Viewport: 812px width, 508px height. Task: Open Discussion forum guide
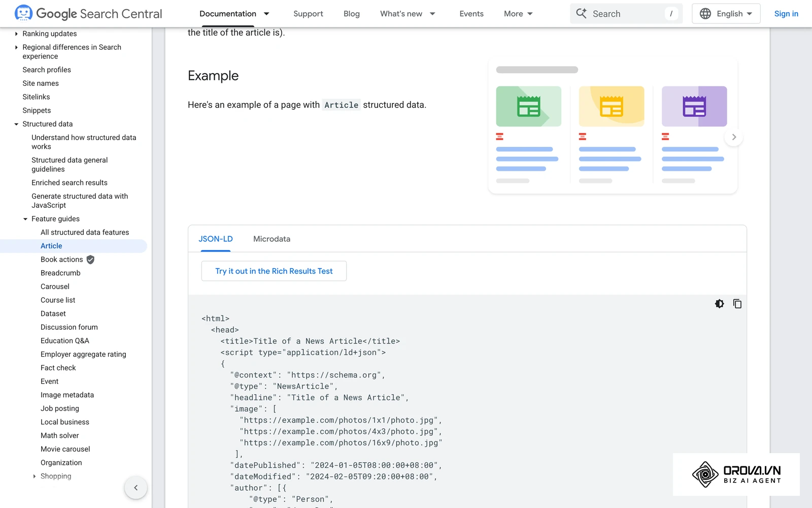pos(69,327)
